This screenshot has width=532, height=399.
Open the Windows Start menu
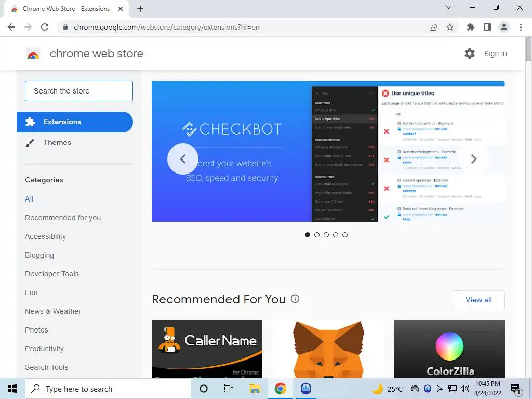point(12,389)
